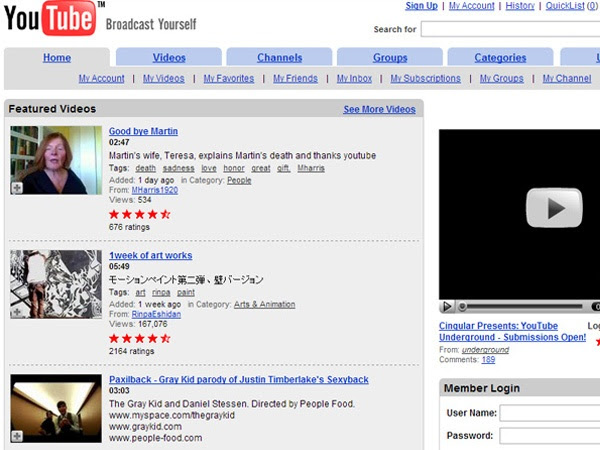Open the 1week of art works thumbnail
Viewport: 600px width, 450px height.
click(56, 284)
